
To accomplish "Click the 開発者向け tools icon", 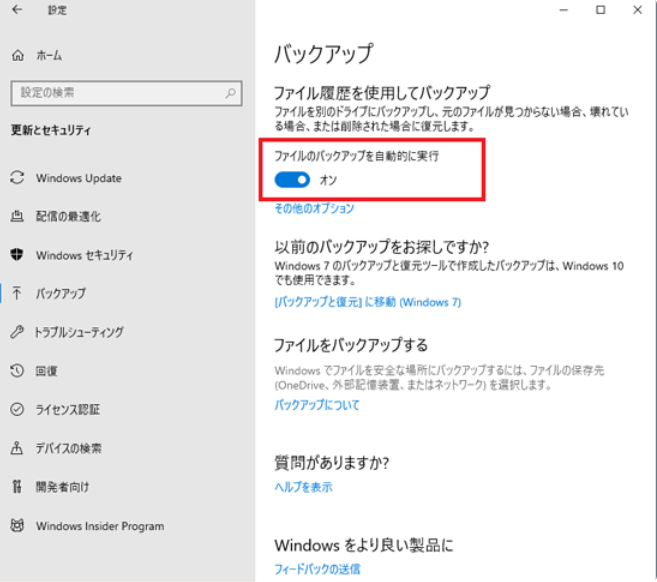I will (17, 486).
